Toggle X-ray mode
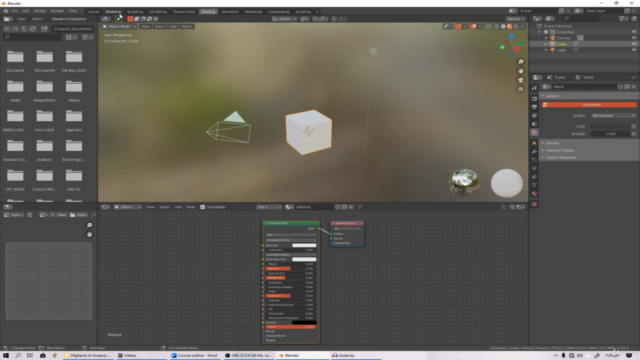 488,27
